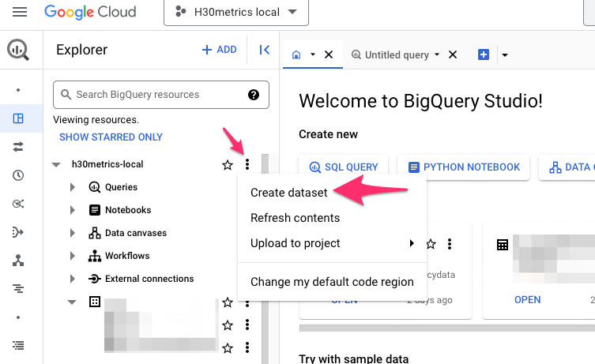Open Scheduled queries clock icon
Image resolution: width=595 pixels, height=364 pixels.
(x=18, y=175)
